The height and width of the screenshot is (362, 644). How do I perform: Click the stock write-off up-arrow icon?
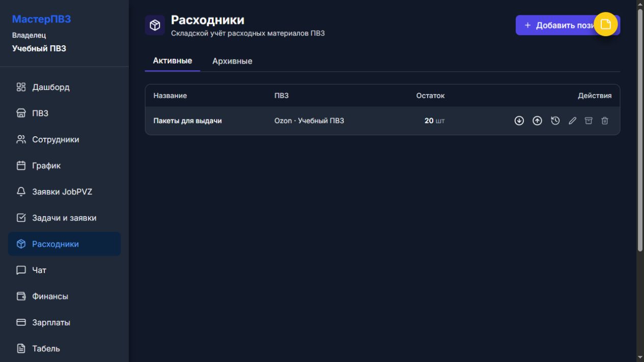click(x=537, y=120)
